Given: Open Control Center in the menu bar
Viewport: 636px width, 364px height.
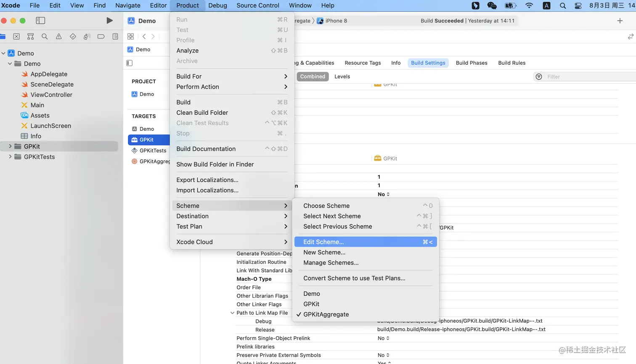Looking at the screenshot, I should (x=578, y=5).
